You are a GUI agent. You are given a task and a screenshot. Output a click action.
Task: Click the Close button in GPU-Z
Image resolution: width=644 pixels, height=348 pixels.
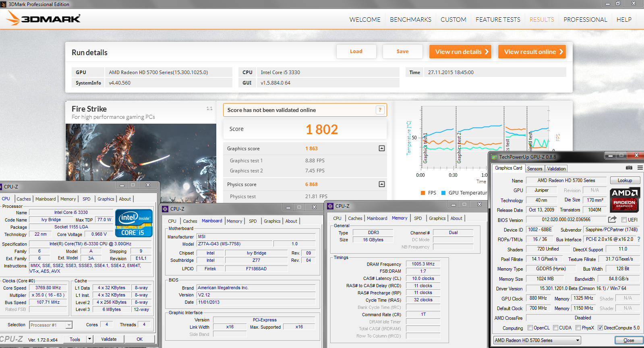[628, 340]
